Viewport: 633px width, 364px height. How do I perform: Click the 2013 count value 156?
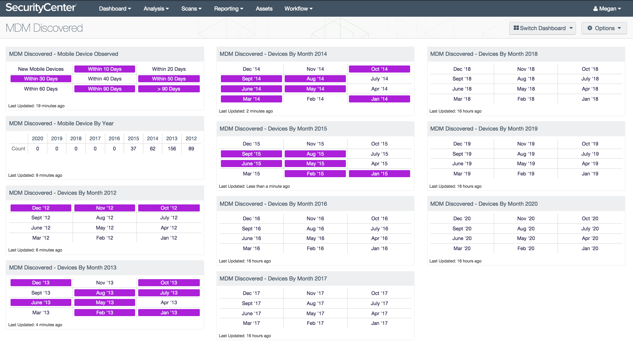pos(172,149)
